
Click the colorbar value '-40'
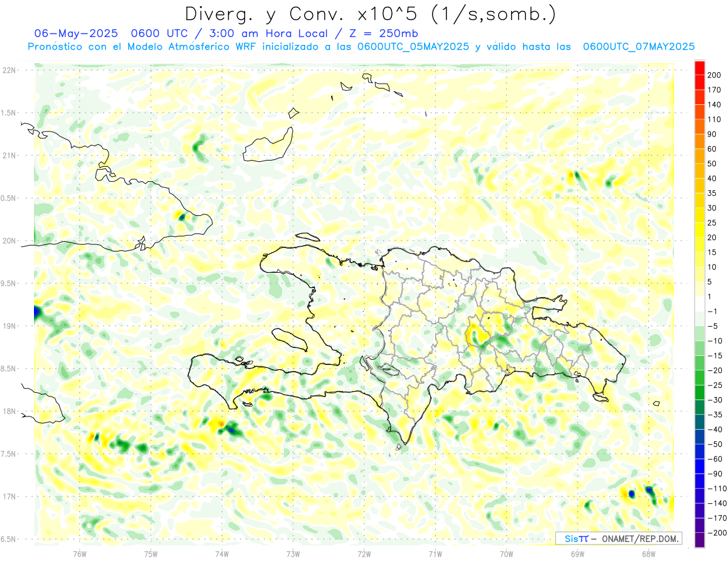click(x=715, y=430)
